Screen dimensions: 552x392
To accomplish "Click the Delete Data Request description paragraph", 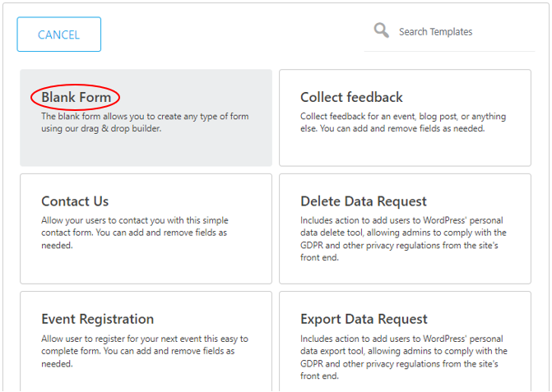I will coord(403,238).
